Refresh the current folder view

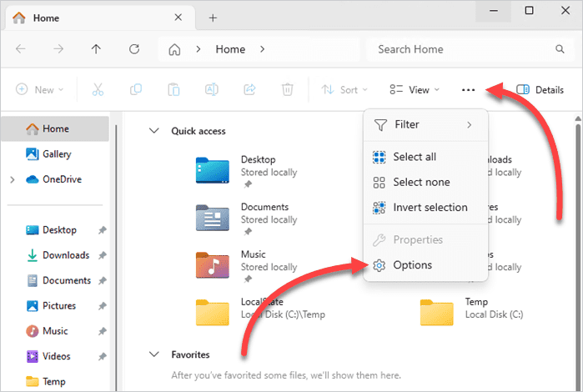pos(134,48)
